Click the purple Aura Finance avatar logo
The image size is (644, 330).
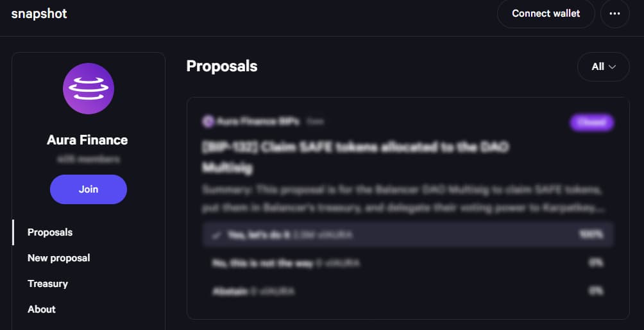click(x=89, y=89)
